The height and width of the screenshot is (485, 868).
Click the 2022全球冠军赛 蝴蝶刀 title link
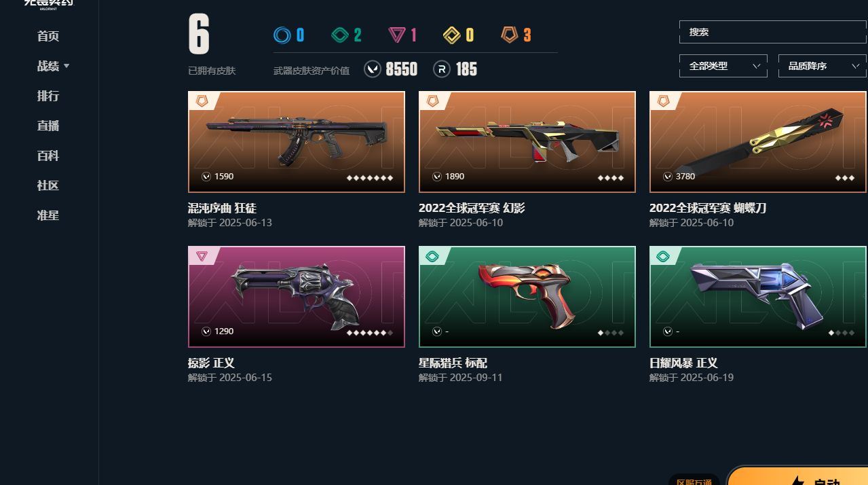point(708,208)
